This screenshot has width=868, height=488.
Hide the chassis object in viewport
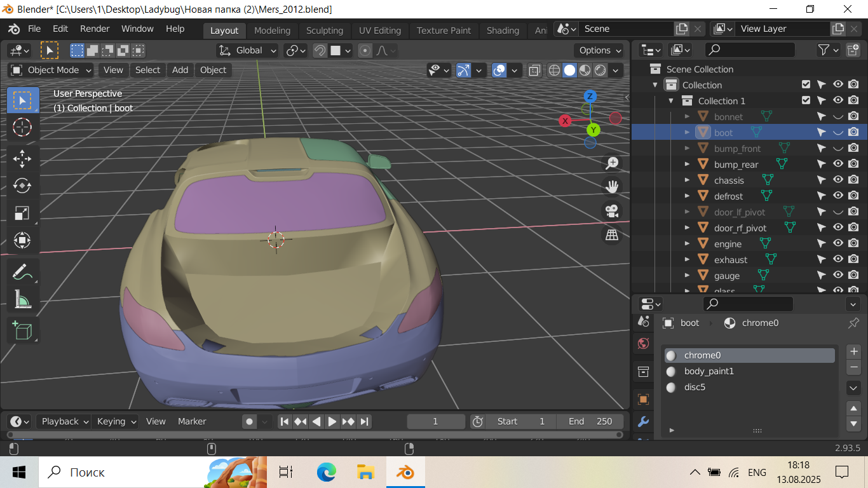[x=837, y=180]
